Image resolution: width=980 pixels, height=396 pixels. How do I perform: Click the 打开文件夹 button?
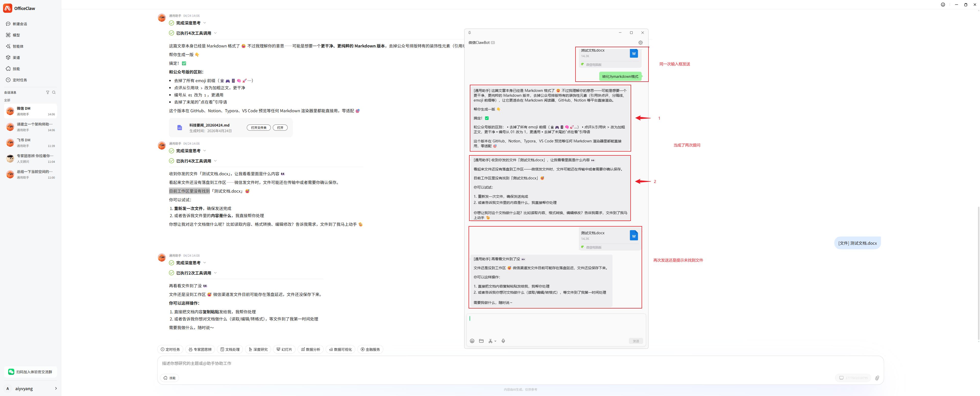click(259, 128)
